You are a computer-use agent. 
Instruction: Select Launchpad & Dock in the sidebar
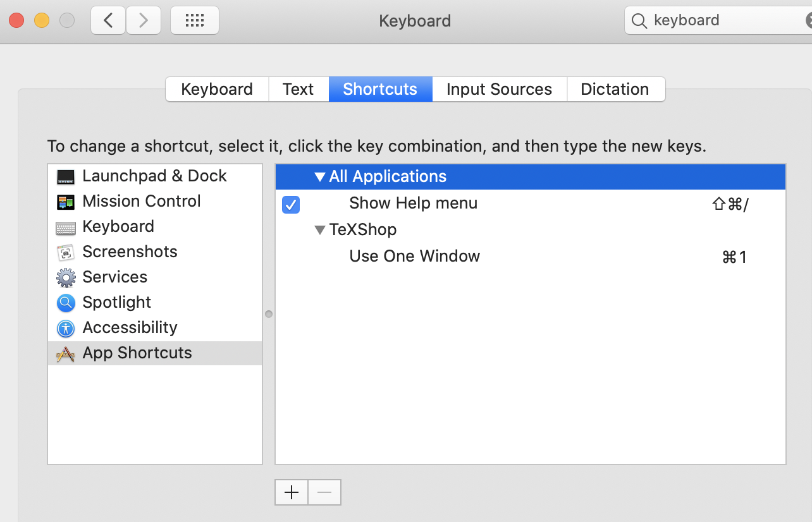point(154,176)
